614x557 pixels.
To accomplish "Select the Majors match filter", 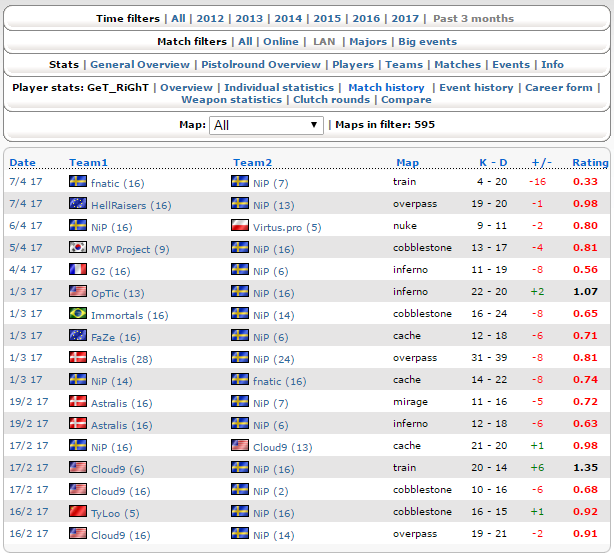I will coord(368,42).
